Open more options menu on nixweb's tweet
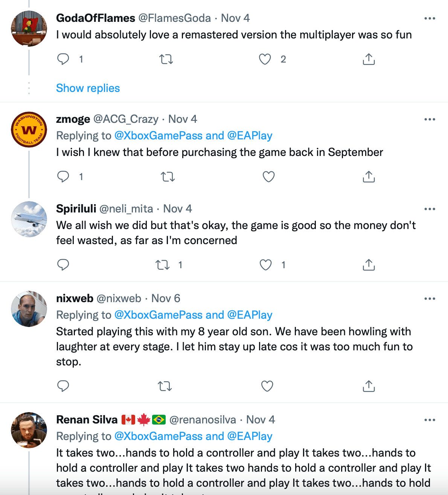 click(x=430, y=298)
